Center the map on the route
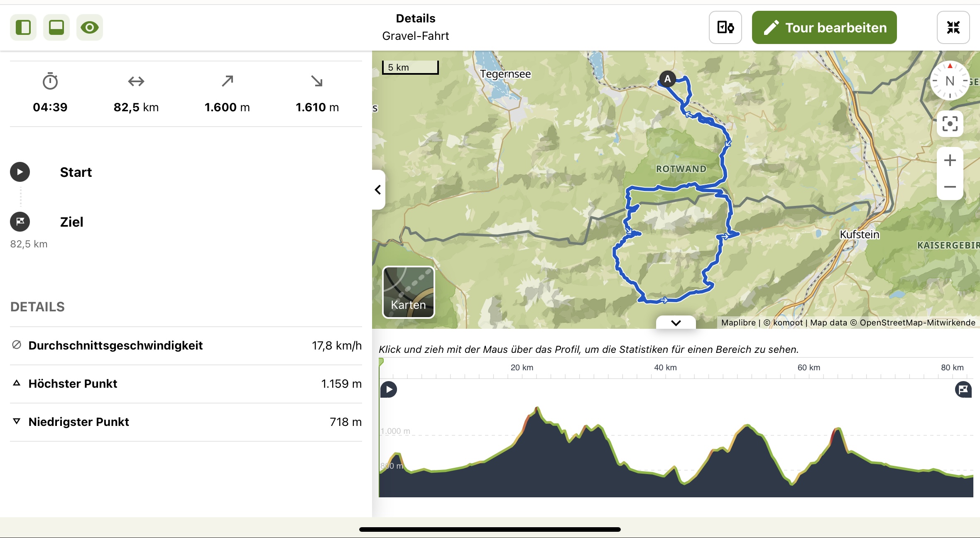The height and width of the screenshot is (538, 980). (x=950, y=124)
